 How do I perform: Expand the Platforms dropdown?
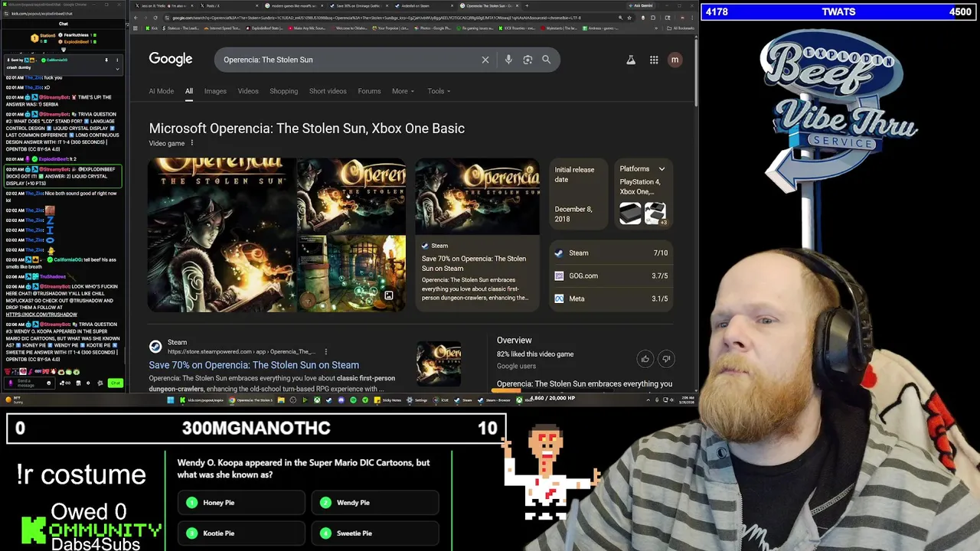[661, 169]
